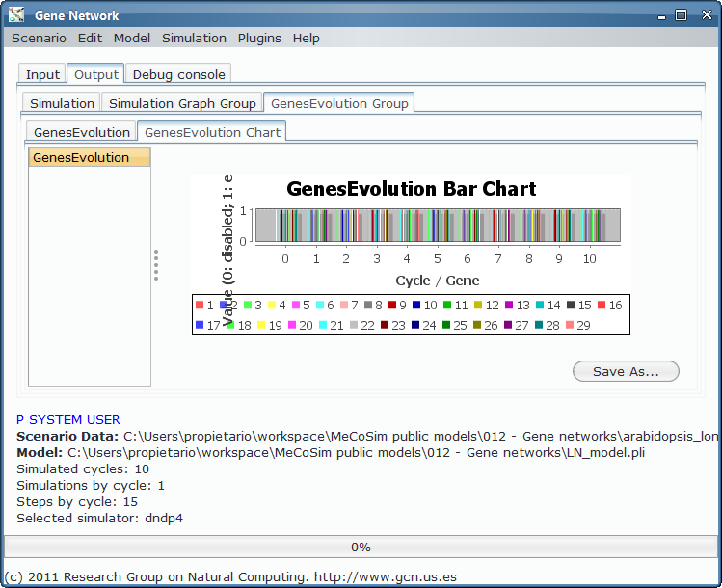
Task: Open the Edit menu
Action: 90,39
